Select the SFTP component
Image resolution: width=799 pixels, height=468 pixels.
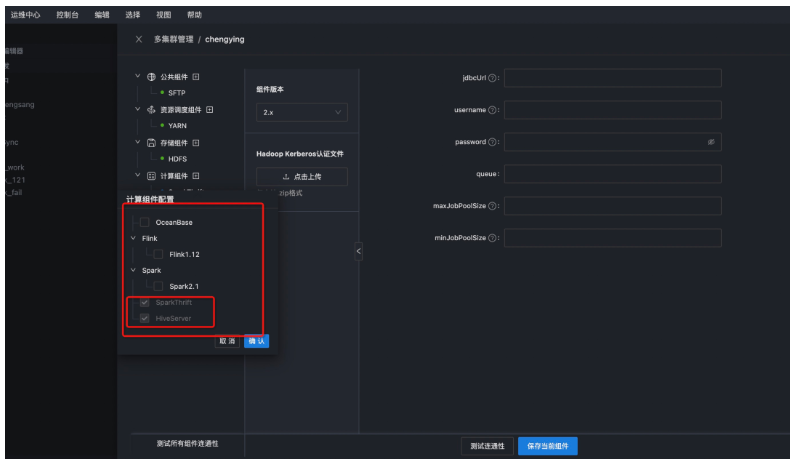[176, 93]
